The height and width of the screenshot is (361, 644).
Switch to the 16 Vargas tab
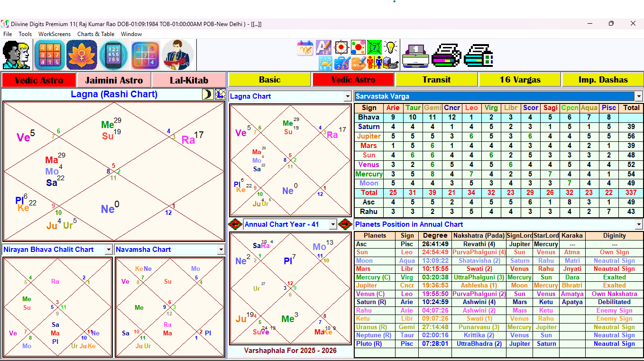pyautogui.click(x=520, y=79)
